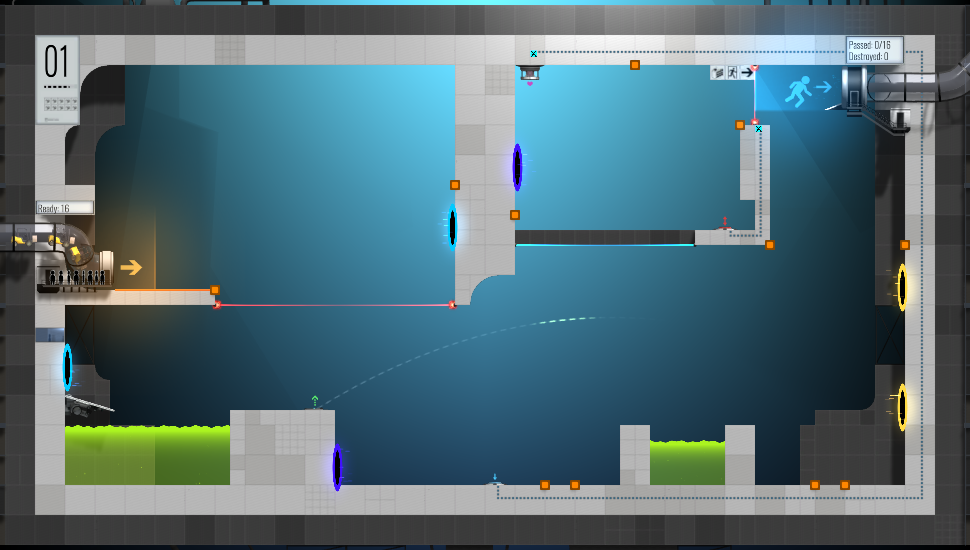
Task: Click the upper yellow portal on right wall
Action: 902,287
